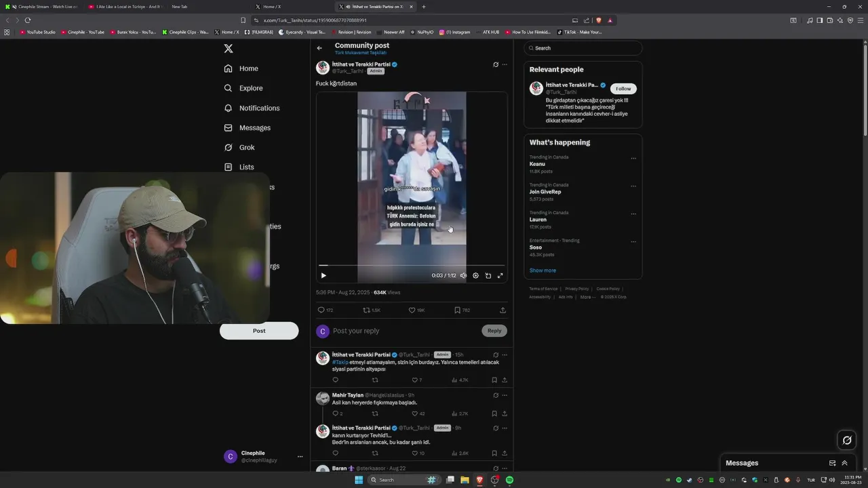The width and height of the screenshot is (868, 488).
Task: Share the main post
Action: pos(502,310)
